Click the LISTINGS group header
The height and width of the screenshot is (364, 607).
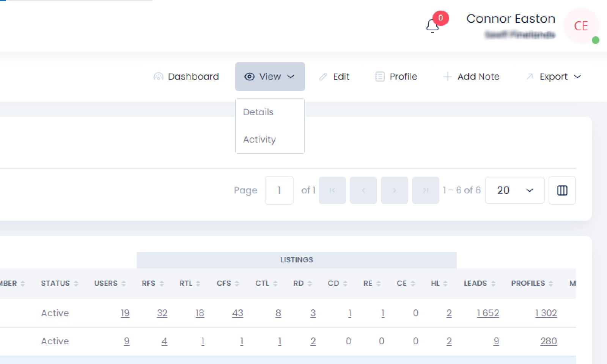[x=296, y=260]
